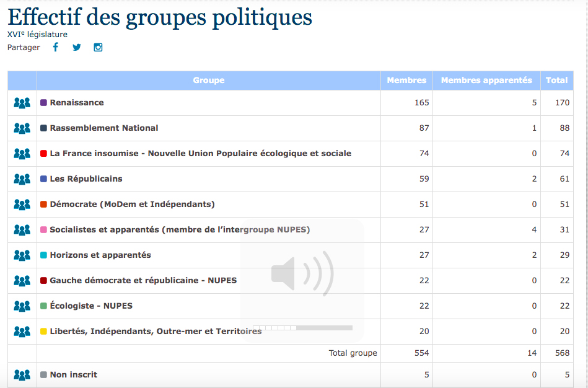Click the Partager label
Screen dimensions: 588x388
pos(24,48)
